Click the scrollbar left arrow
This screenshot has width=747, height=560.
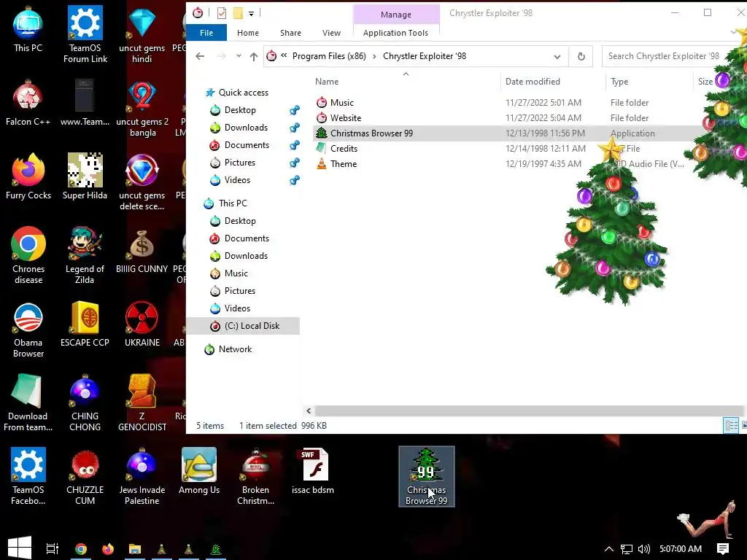pos(309,411)
